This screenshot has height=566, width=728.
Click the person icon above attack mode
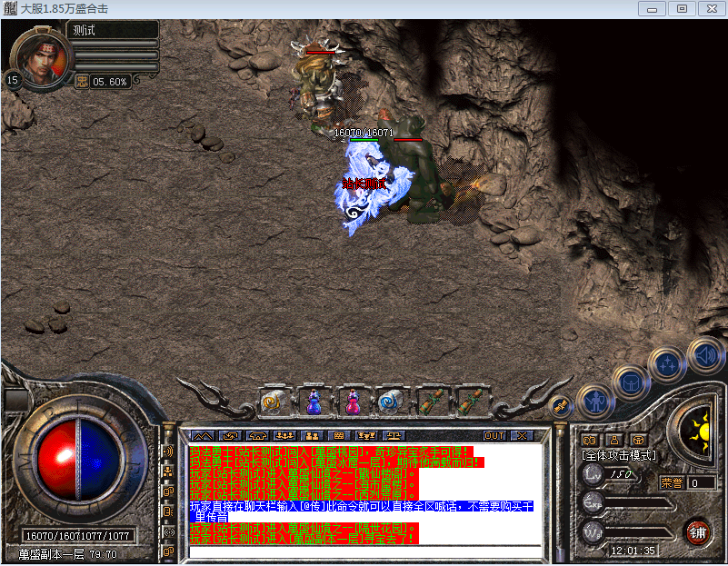click(x=614, y=441)
